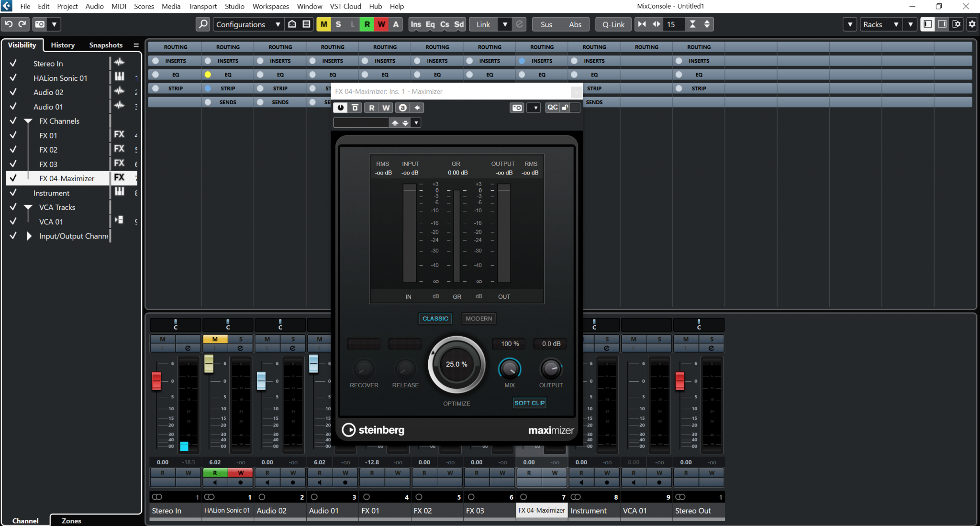This screenshot has width=980, height=526.
Task: Click the preset name field in the plugin header
Action: (x=361, y=122)
